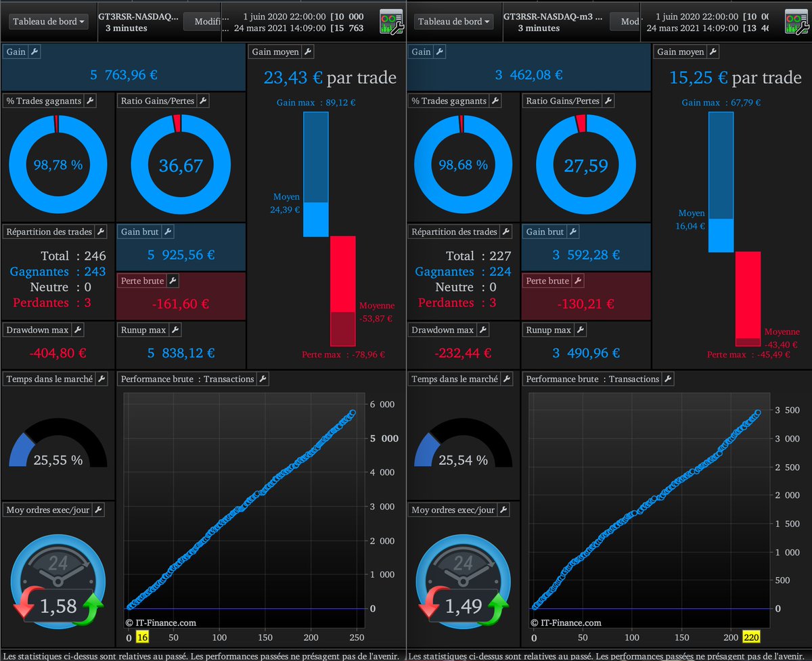Click the Gain wrench in 5 763,96 € report
Screen dimensions: 812x661
coord(35,51)
